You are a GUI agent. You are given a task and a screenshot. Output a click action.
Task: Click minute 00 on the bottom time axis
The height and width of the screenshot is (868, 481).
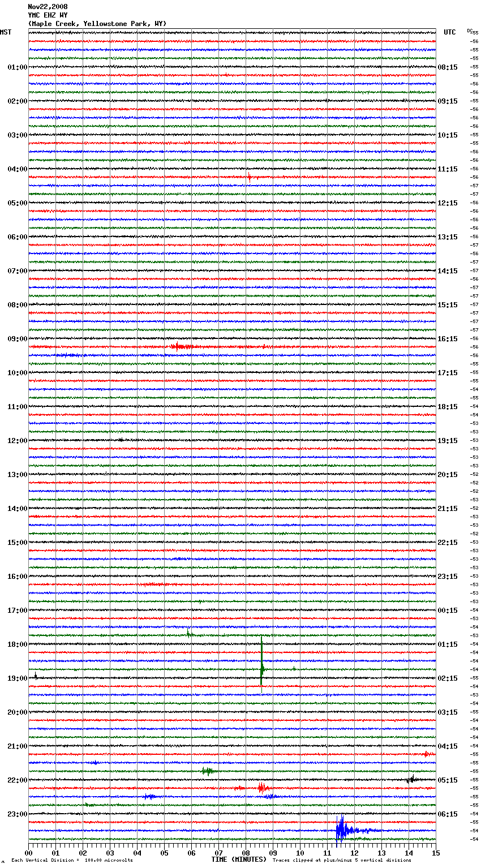[28, 853]
